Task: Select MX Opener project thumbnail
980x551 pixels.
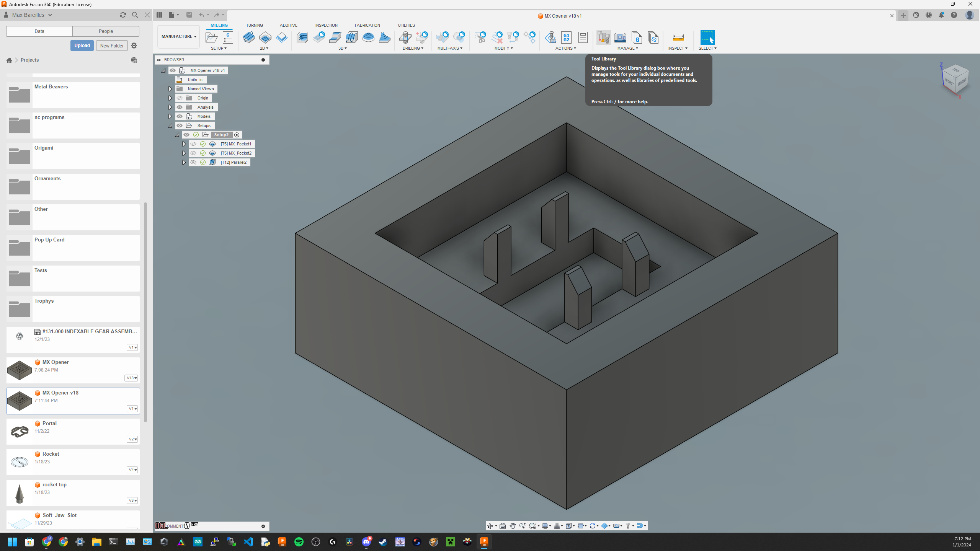Action: [x=19, y=369]
